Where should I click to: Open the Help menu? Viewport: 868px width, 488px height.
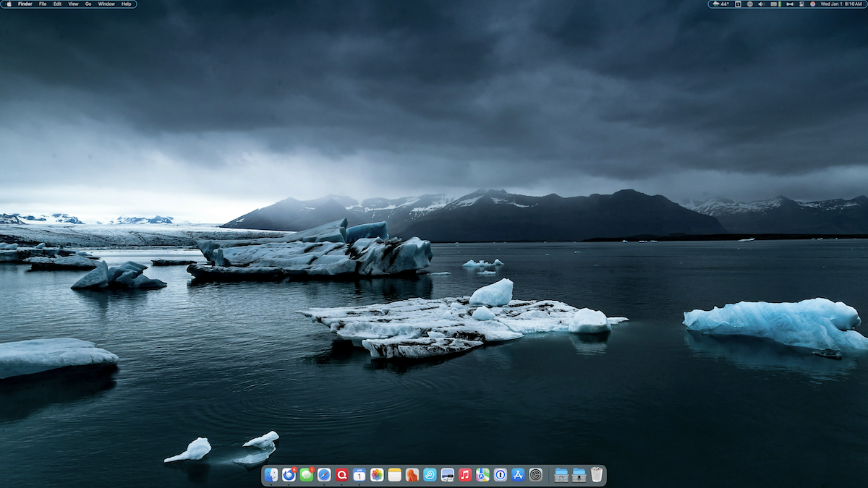127,4
